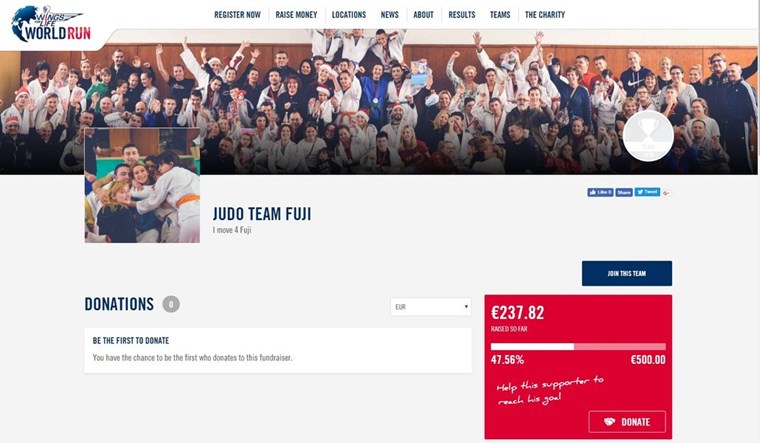This screenshot has width=760, height=443.
Task: View The Charity page
Action: (545, 15)
